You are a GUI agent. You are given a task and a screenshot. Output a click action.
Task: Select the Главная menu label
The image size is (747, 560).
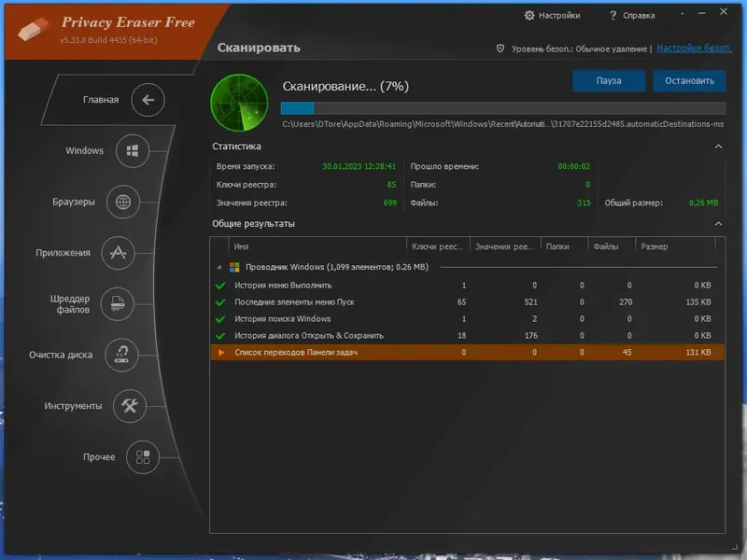101,100
